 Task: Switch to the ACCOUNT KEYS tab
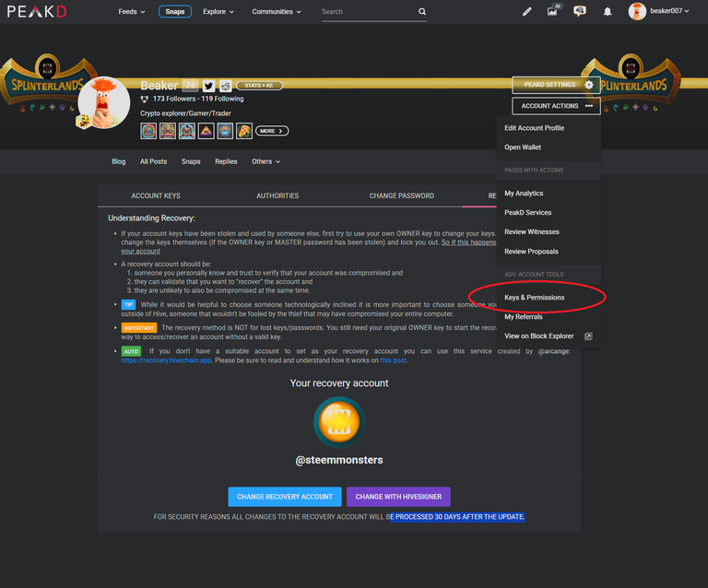[x=156, y=196]
